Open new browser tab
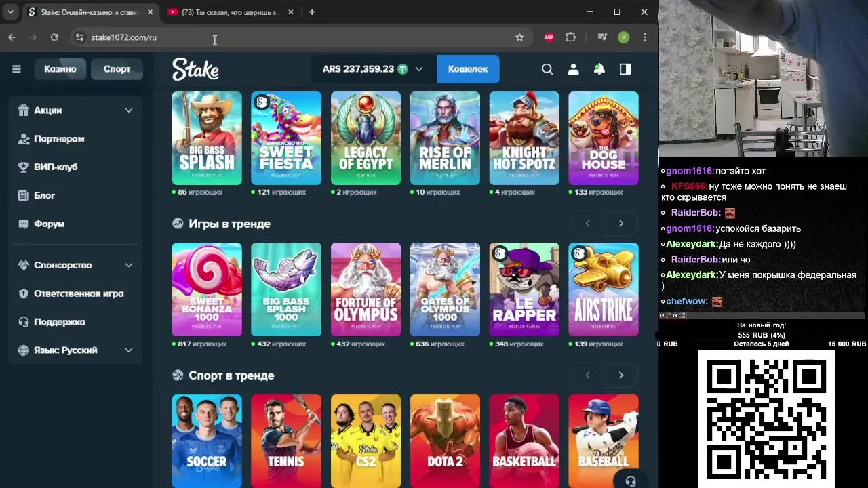This screenshot has height=488, width=868. (312, 12)
